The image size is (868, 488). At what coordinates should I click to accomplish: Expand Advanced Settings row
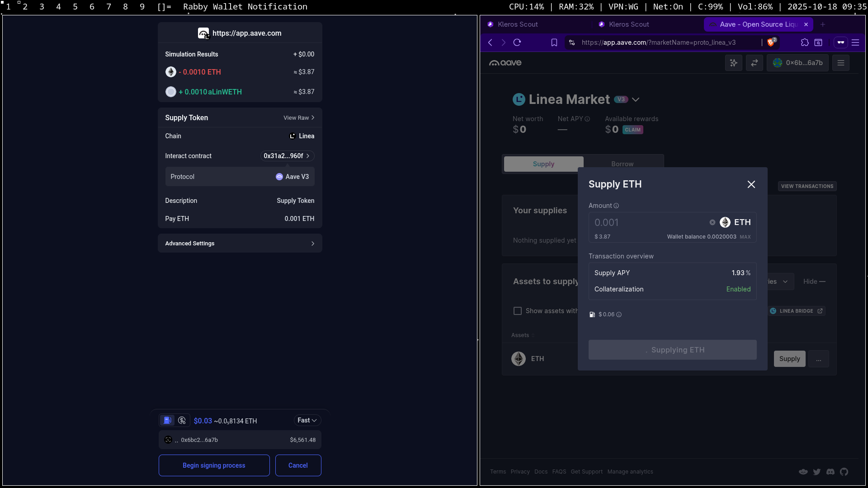tap(240, 244)
